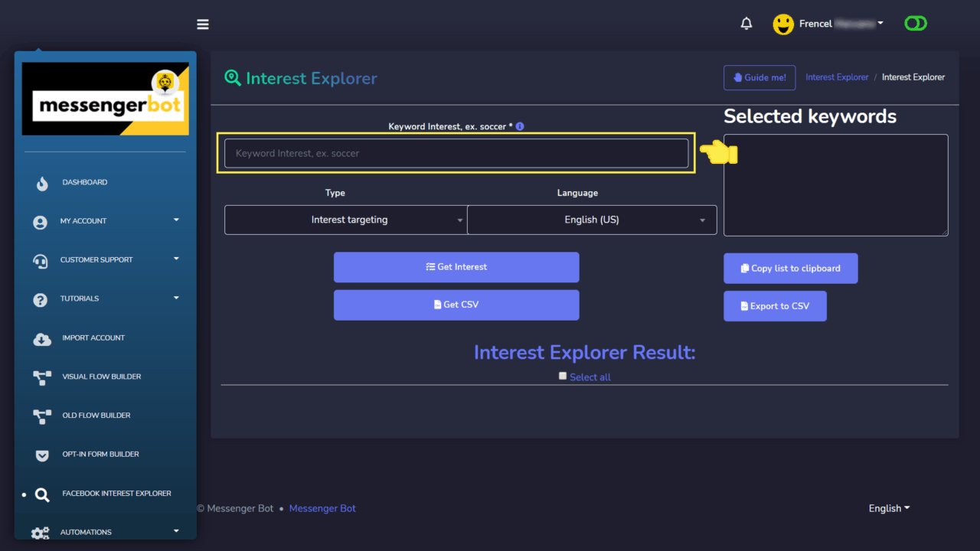Viewport: 980px width, 551px height.
Task: Click the Get Interest button
Action: click(x=456, y=267)
